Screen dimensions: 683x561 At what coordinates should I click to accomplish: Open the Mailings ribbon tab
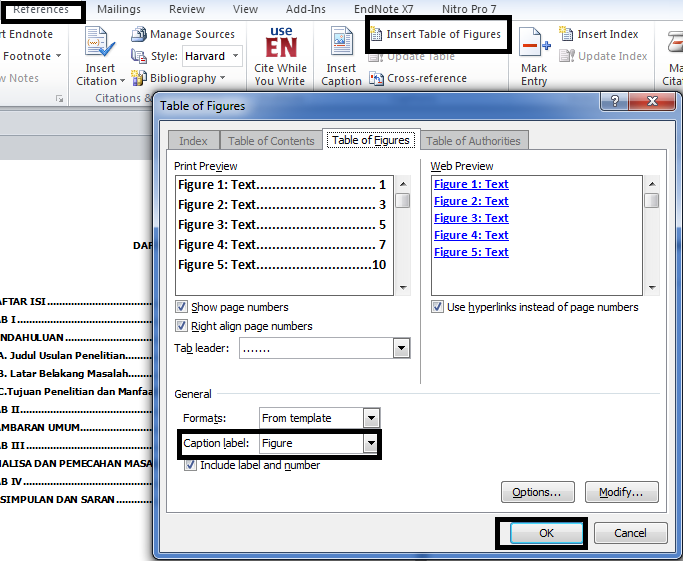118,9
